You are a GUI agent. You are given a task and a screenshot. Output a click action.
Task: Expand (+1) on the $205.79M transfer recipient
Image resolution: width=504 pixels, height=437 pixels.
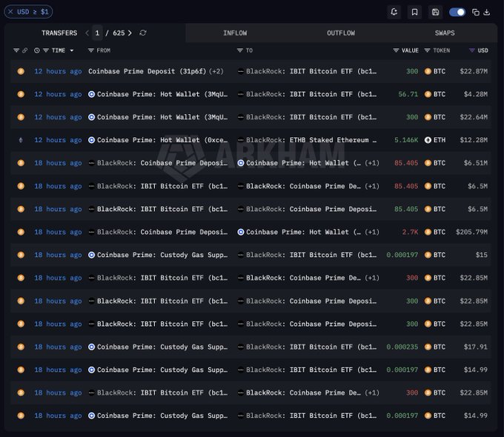pyautogui.click(x=372, y=232)
